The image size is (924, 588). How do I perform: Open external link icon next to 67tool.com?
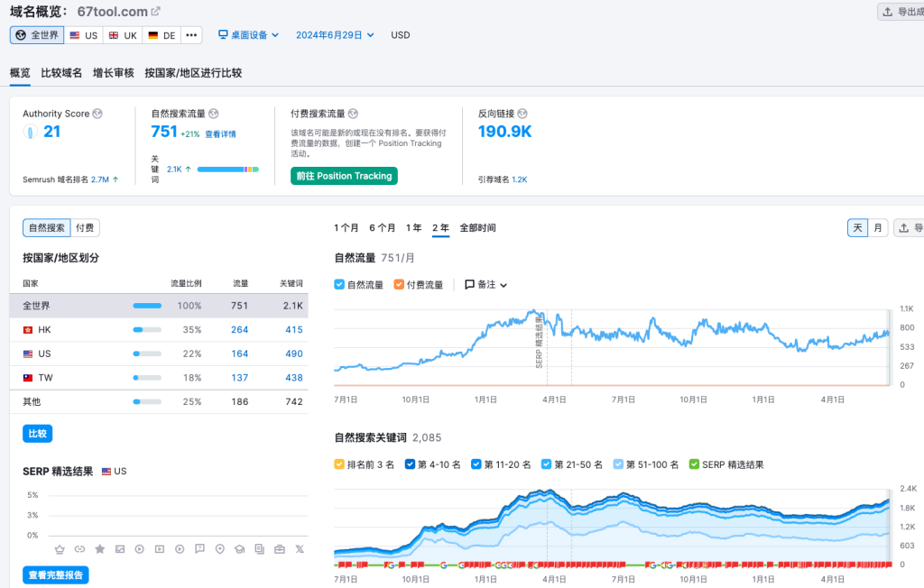(155, 11)
